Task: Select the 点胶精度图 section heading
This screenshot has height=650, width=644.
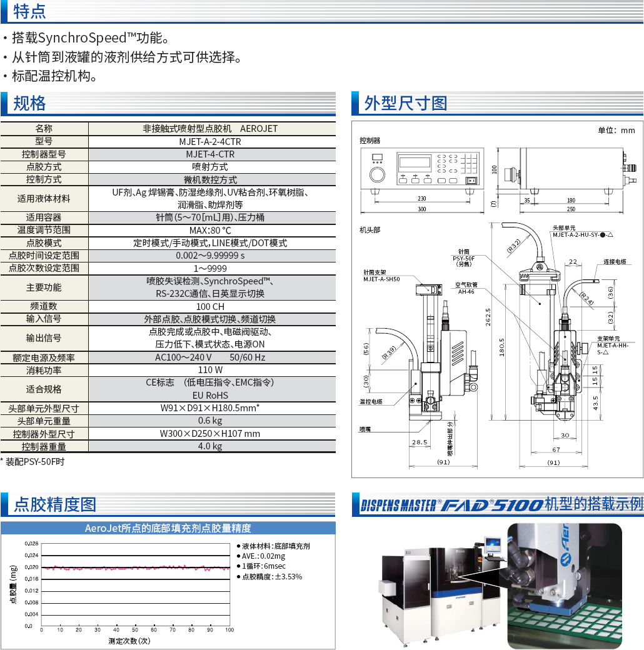Action: click(55, 504)
